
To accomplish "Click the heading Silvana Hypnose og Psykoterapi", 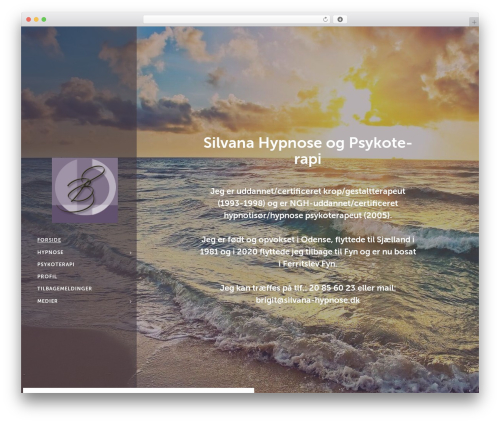I will pos(308,151).
